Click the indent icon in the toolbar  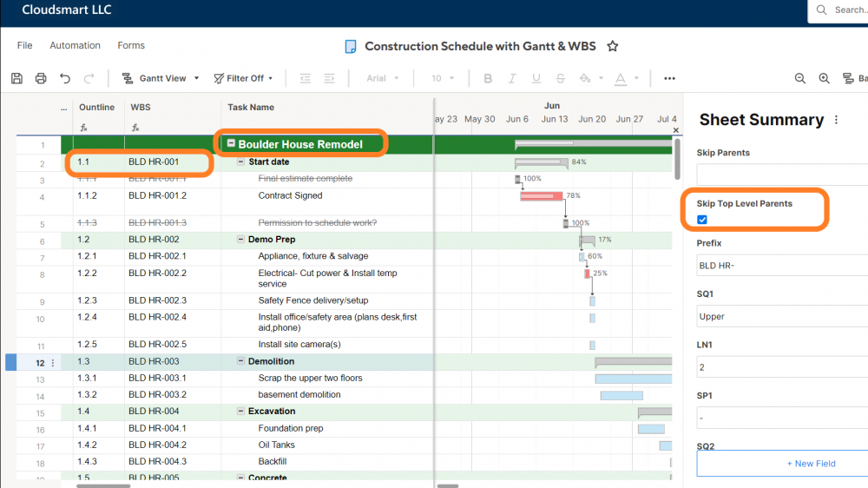(329, 78)
